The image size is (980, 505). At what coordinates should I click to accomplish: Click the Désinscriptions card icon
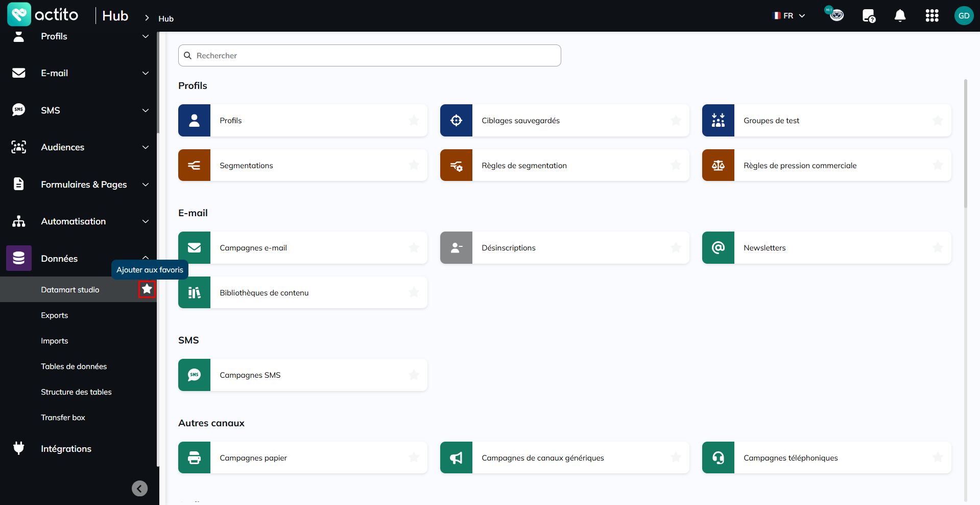(456, 248)
